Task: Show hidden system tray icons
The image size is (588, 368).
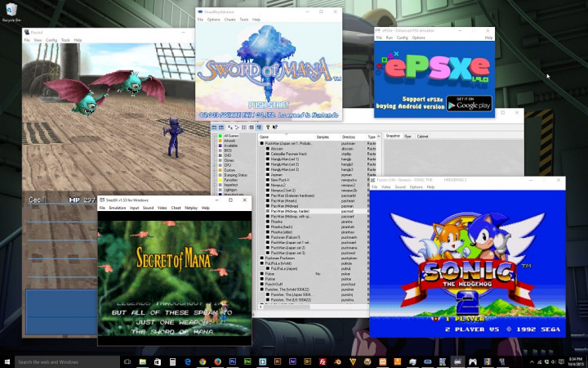Action: (x=532, y=362)
